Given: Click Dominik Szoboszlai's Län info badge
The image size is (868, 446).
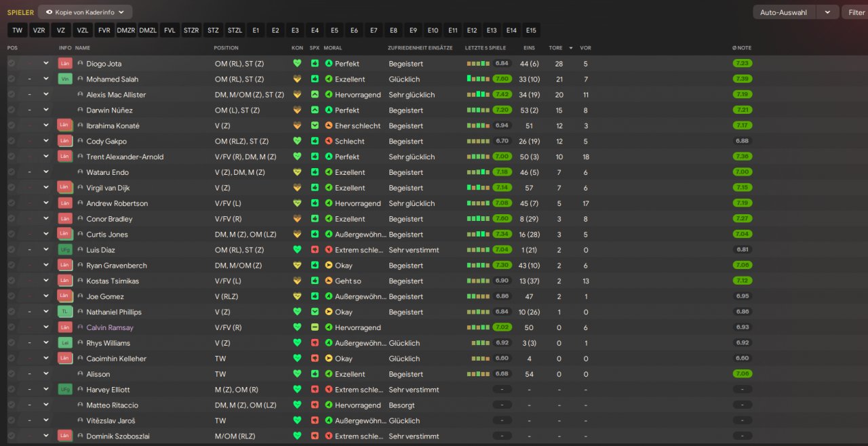Looking at the screenshot, I should (x=65, y=436).
